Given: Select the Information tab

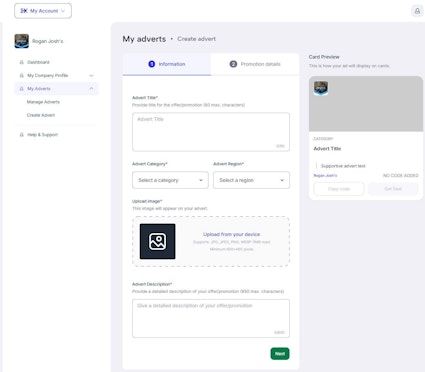Looking at the screenshot, I should [x=167, y=64].
